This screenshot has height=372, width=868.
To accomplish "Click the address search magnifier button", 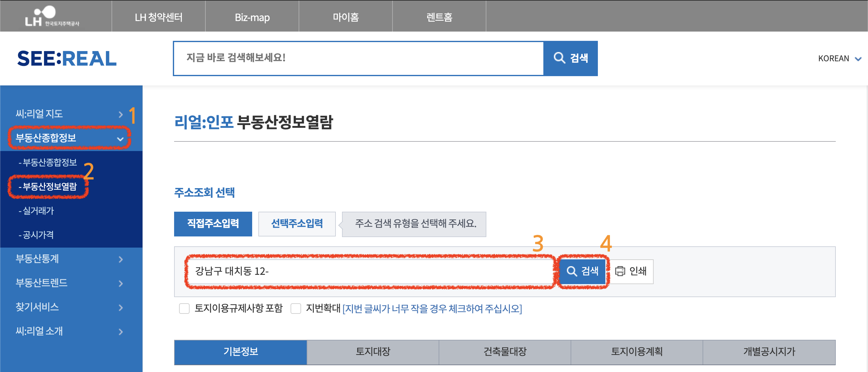I will (x=582, y=271).
